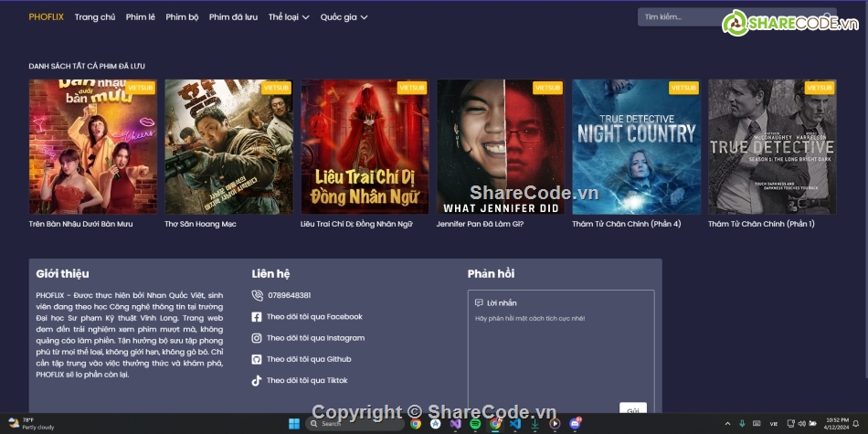
Task: Click the message icon next to Lời nhắn
Action: point(479,302)
